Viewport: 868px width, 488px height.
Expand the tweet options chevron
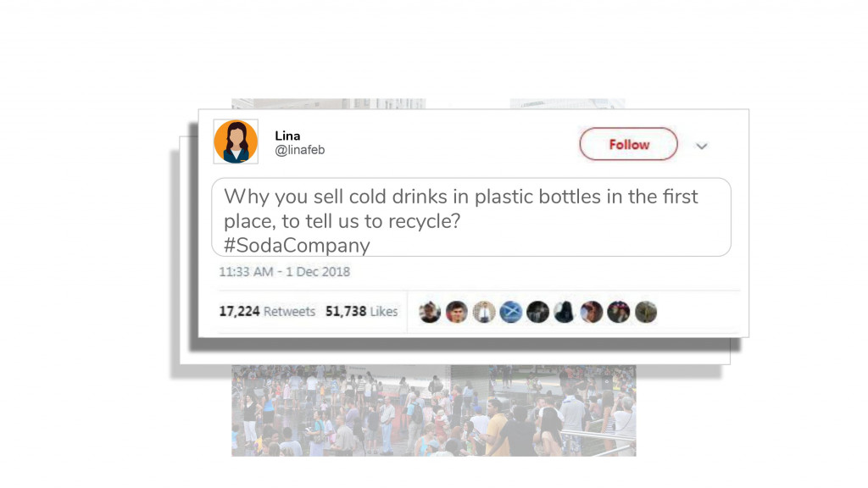[701, 146]
